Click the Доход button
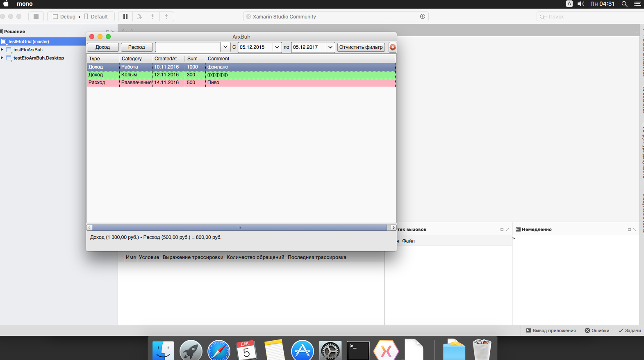The height and width of the screenshot is (360, 644). (102, 47)
